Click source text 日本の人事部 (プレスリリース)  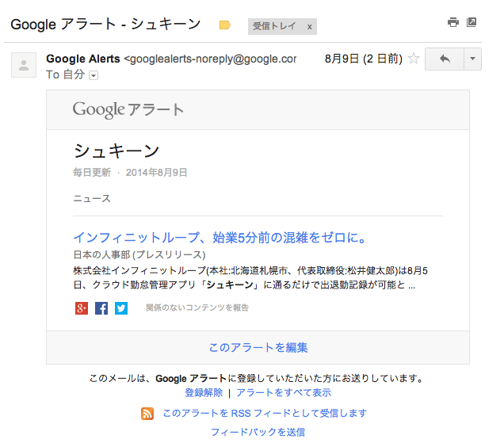coord(139,255)
